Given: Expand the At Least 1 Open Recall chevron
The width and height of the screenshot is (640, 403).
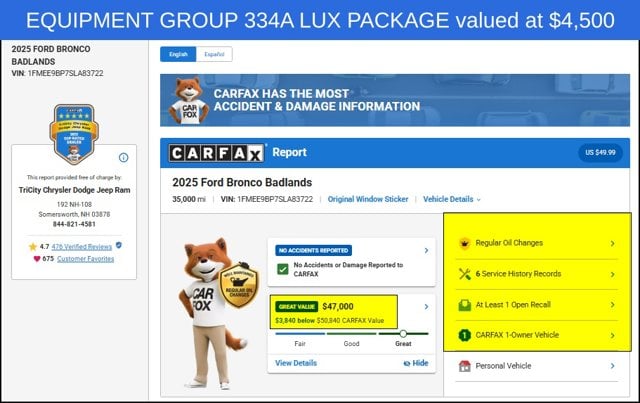Looking at the screenshot, I should click(x=613, y=305).
